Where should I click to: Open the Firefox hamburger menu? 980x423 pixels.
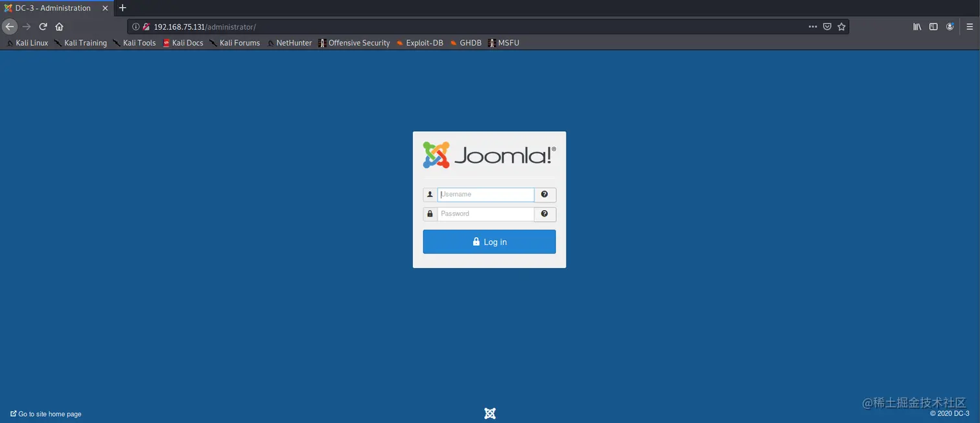[x=970, y=27]
